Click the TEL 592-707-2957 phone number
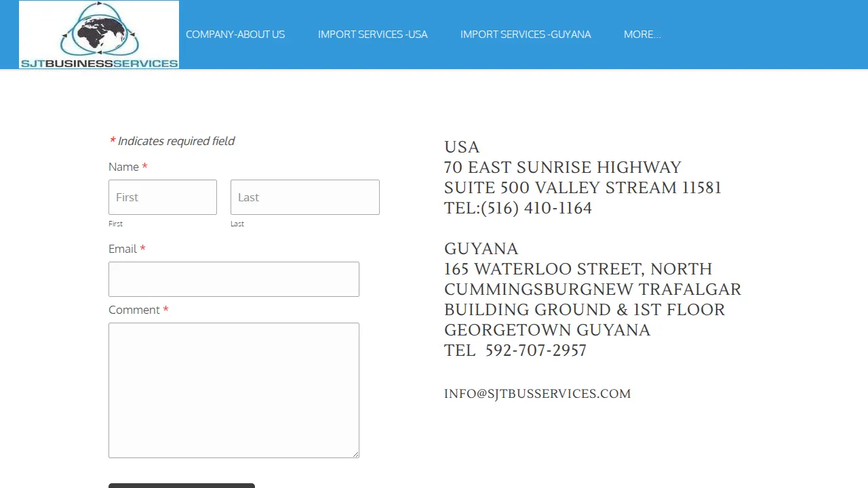The image size is (868, 488). coord(515,350)
